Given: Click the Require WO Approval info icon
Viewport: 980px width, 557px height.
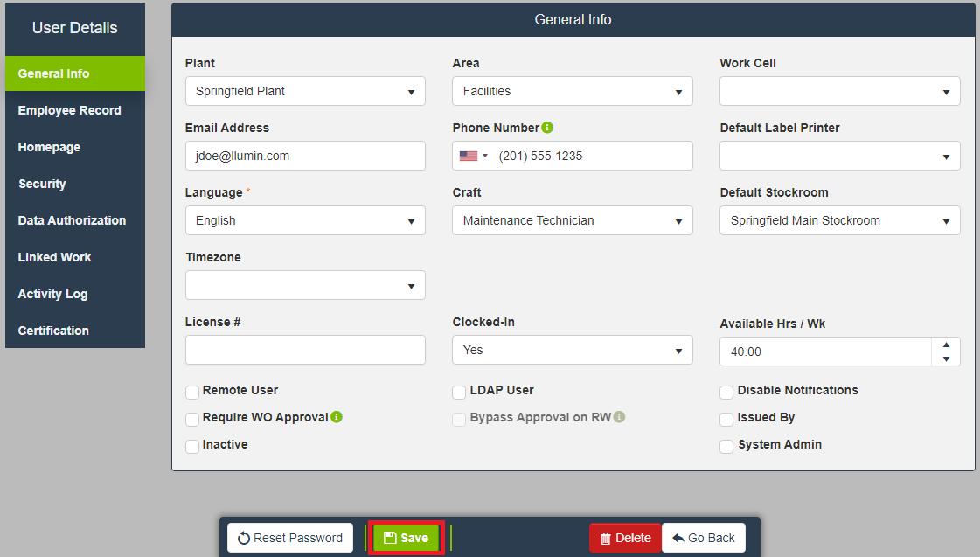Looking at the screenshot, I should pyautogui.click(x=337, y=417).
